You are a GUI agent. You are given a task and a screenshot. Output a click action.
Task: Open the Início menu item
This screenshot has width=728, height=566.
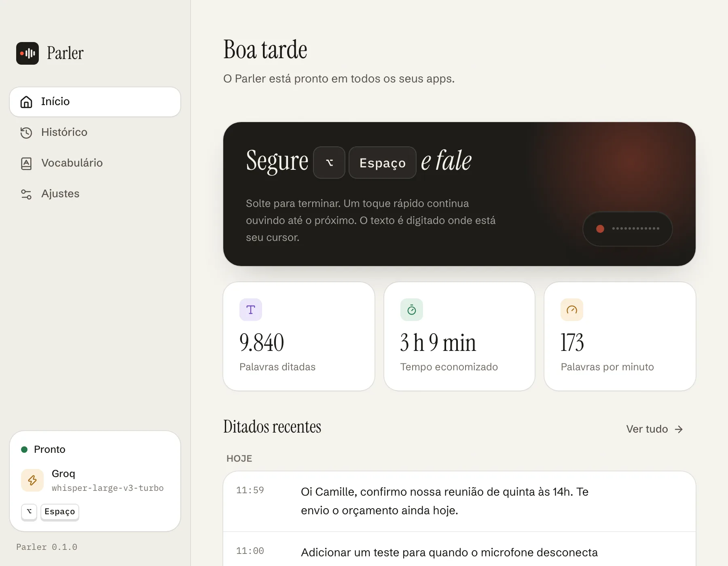pos(95,102)
